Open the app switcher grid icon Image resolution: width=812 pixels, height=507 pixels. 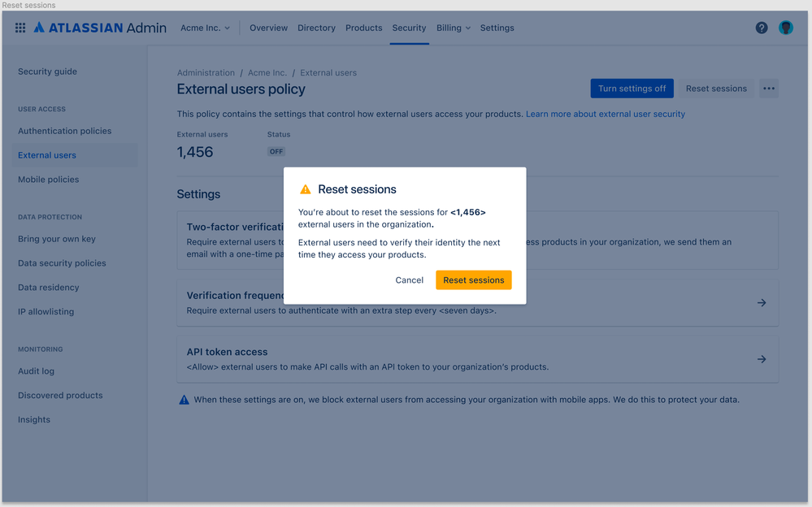click(20, 28)
